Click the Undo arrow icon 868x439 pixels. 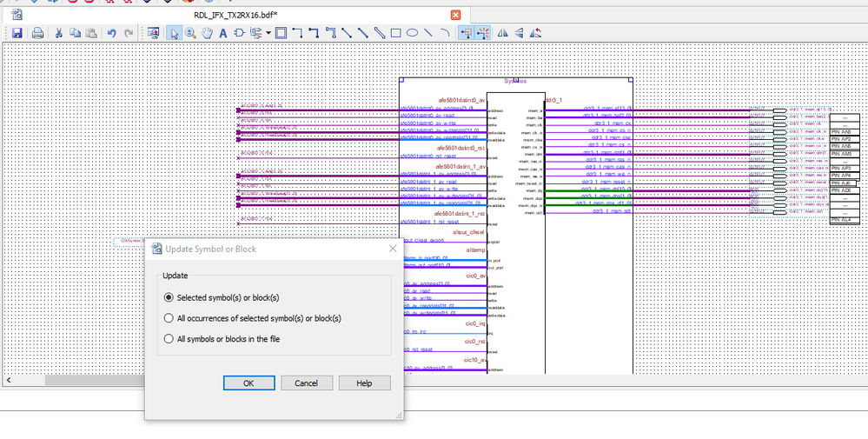pos(111,33)
